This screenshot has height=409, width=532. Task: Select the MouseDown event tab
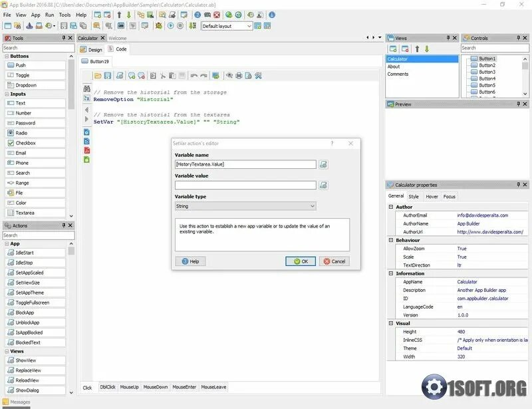click(x=156, y=387)
